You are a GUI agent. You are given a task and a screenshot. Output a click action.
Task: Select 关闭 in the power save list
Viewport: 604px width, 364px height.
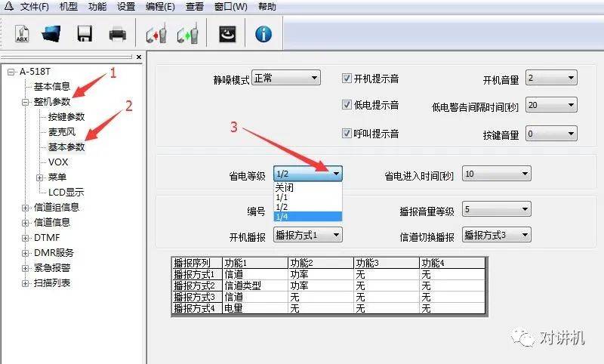coord(308,187)
